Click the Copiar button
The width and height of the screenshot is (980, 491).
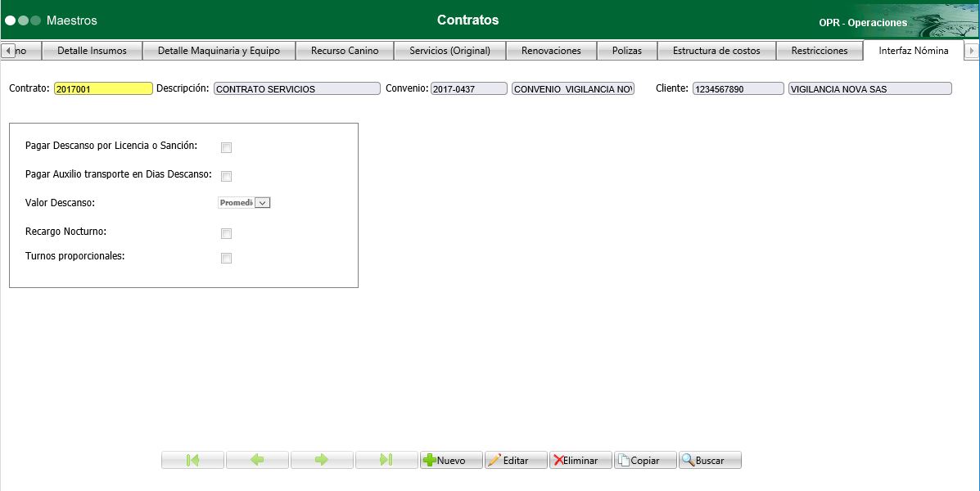645,461
